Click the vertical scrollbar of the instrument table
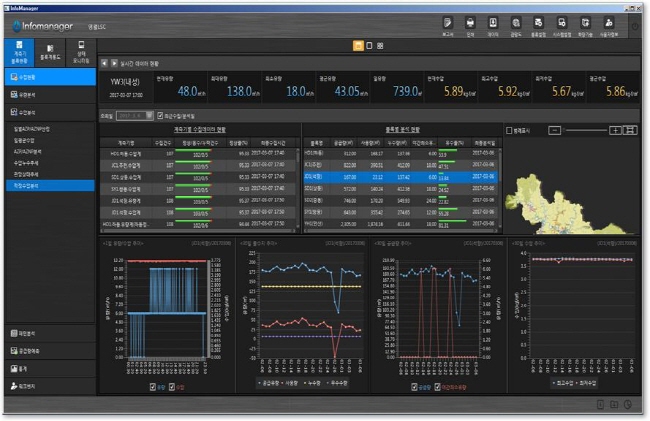The image size is (650, 421). click(x=297, y=187)
